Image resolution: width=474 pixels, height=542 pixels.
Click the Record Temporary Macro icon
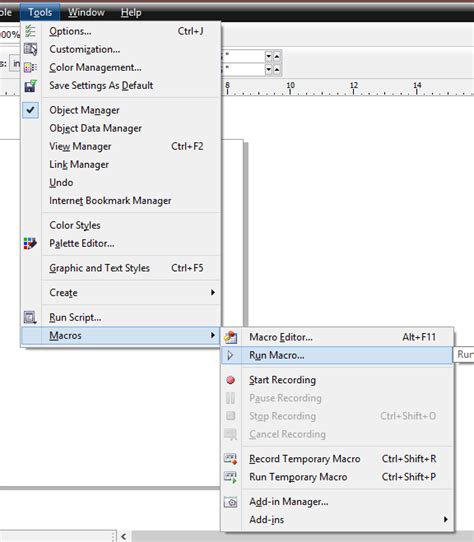[x=231, y=459]
